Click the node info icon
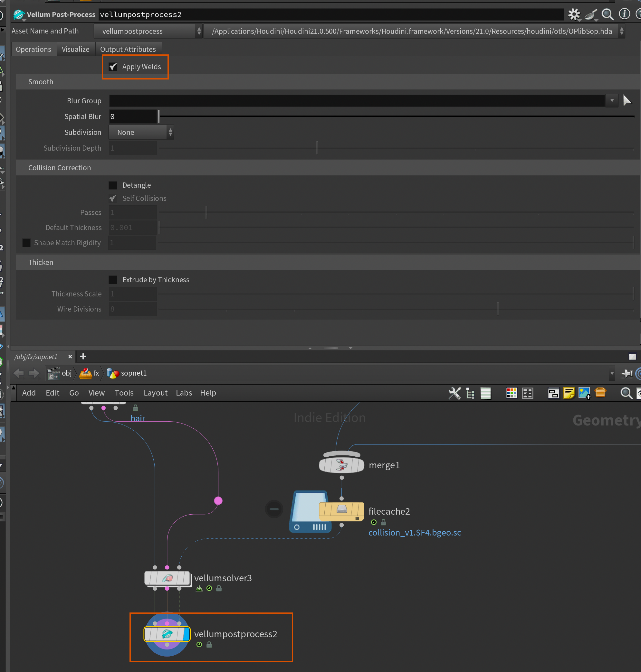 click(x=624, y=14)
